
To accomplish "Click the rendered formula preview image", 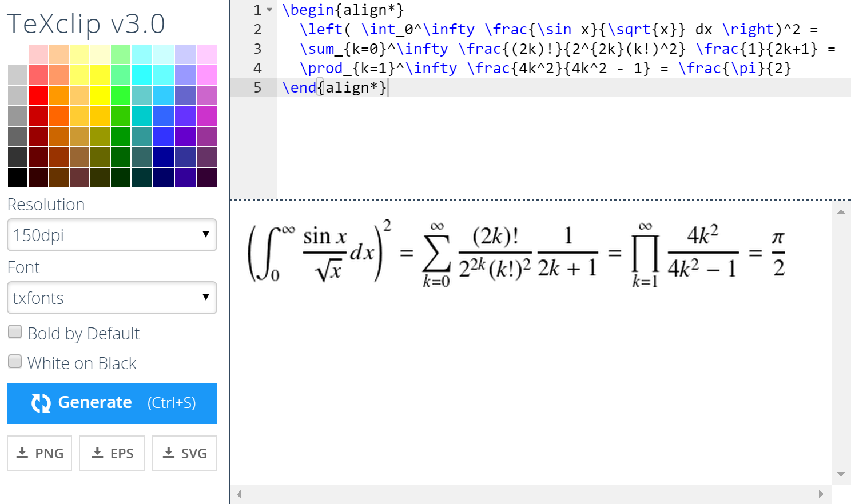I will point(516,252).
